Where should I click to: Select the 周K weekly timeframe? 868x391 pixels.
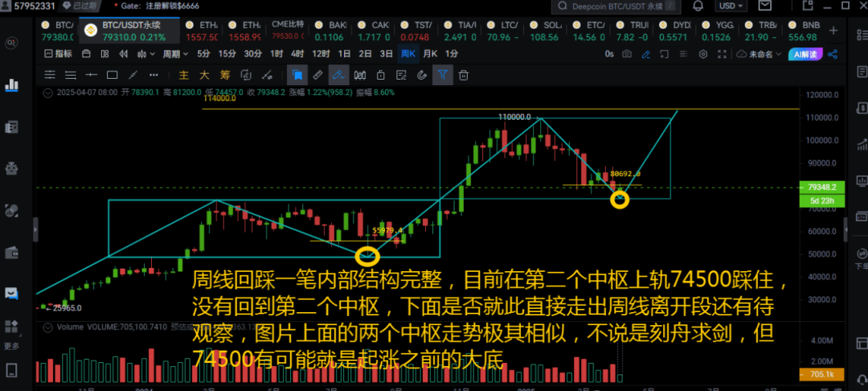click(408, 54)
